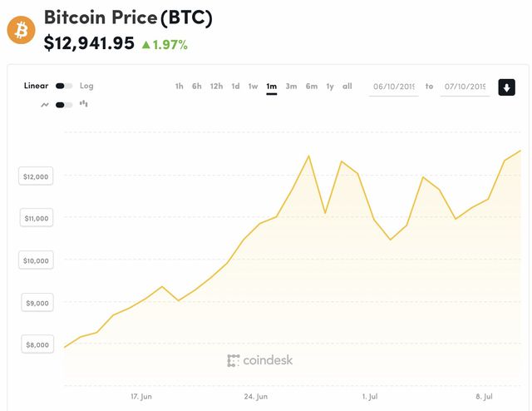Select the Linear scale label
The width and height of the screenshot is (532, 411).
[36, 86]
